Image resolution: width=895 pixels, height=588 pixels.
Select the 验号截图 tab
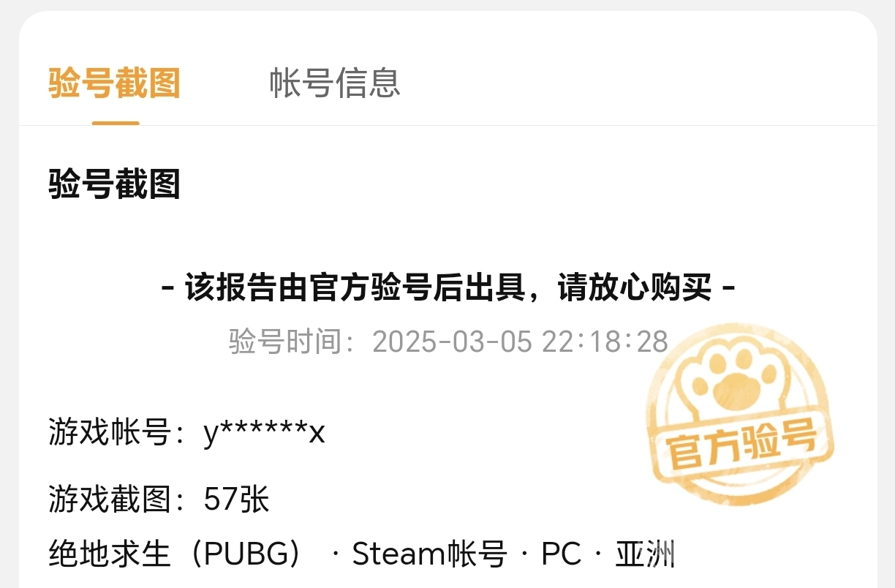(x=115, y=83)
